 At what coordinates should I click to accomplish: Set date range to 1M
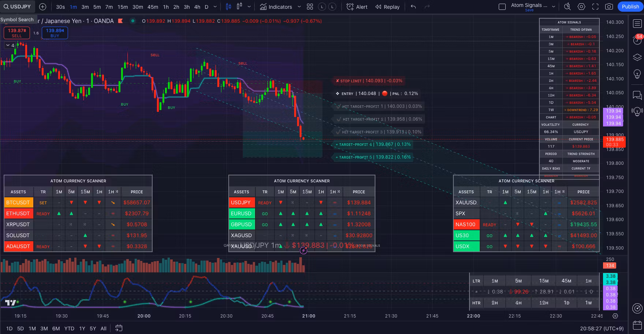(32, 329)
